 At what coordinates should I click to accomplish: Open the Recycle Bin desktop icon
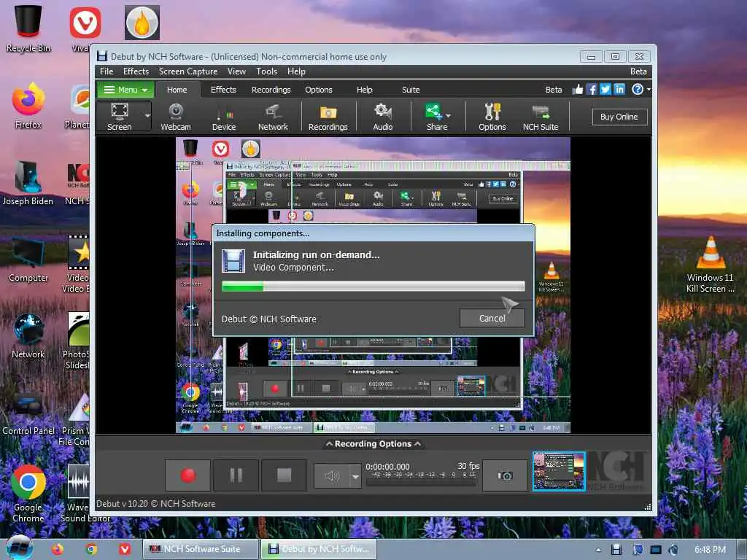28,28
